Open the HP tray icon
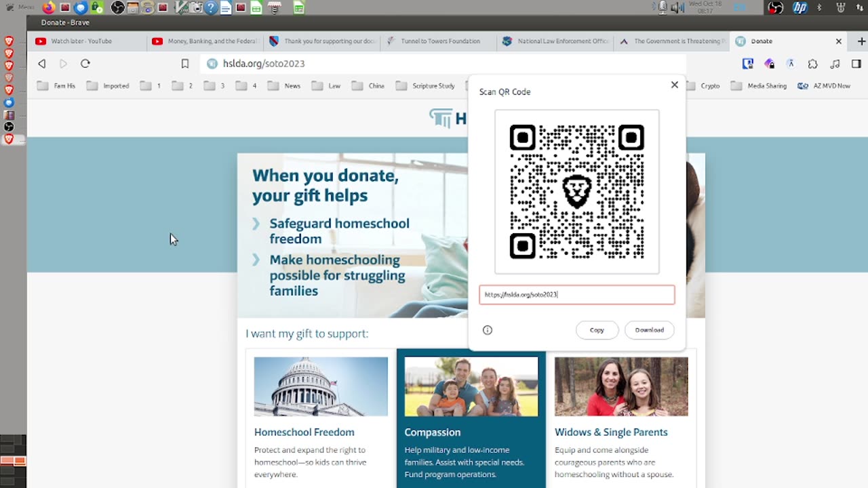The image size is (868, 488). click(800, 8)
